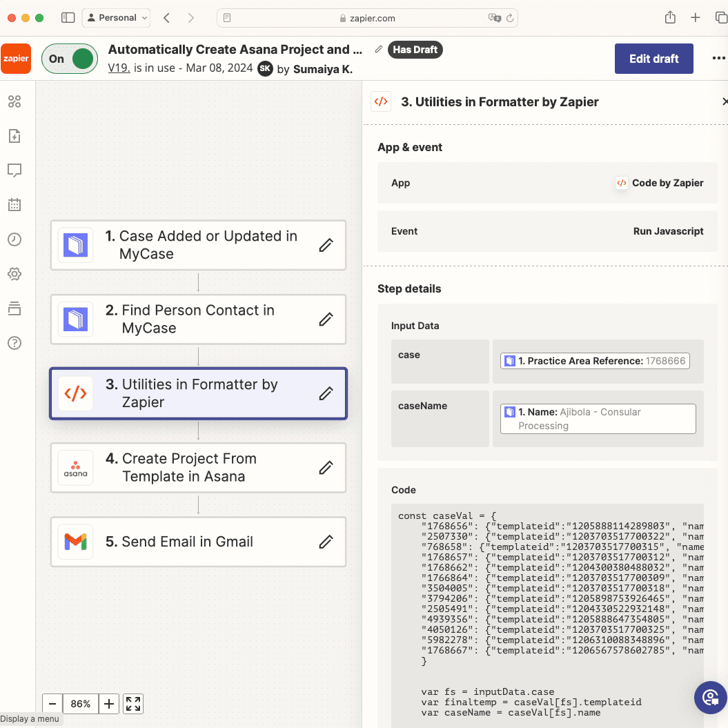Open the settings gear in sidebar
The height and width of the screenshot is (728, 728).
[x=14, y=274]
